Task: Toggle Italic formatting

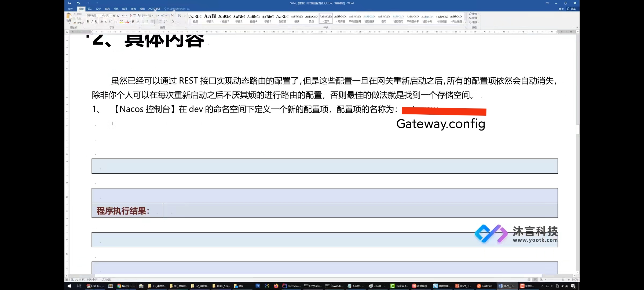Action: pos(92,21)
